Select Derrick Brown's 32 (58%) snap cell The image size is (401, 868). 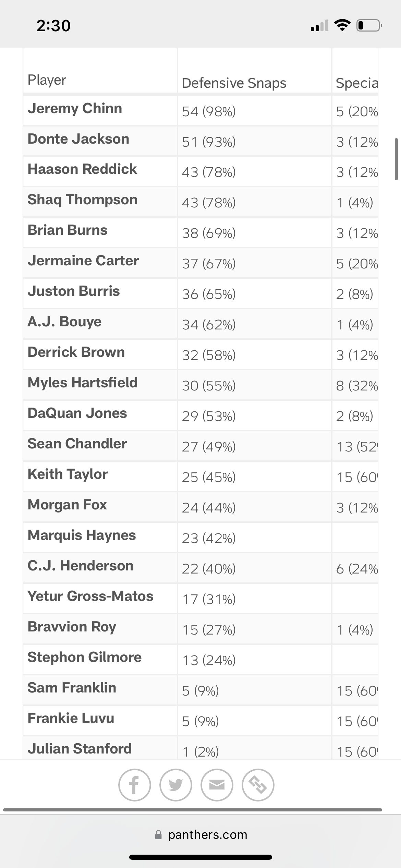coord(209,355)
